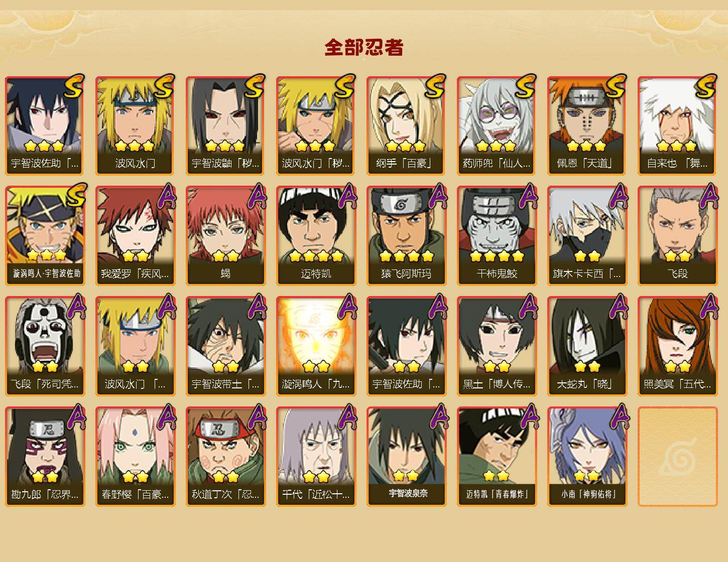This screenshot has width=728, height=562.
Task: Choose the 佩恩「天道」ninja card
Action: (587, 125)
